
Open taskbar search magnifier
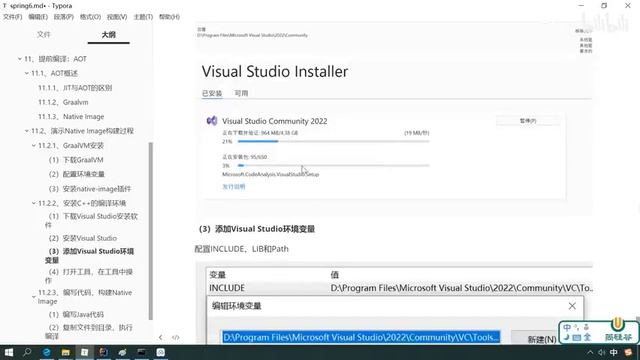[27, 352]
